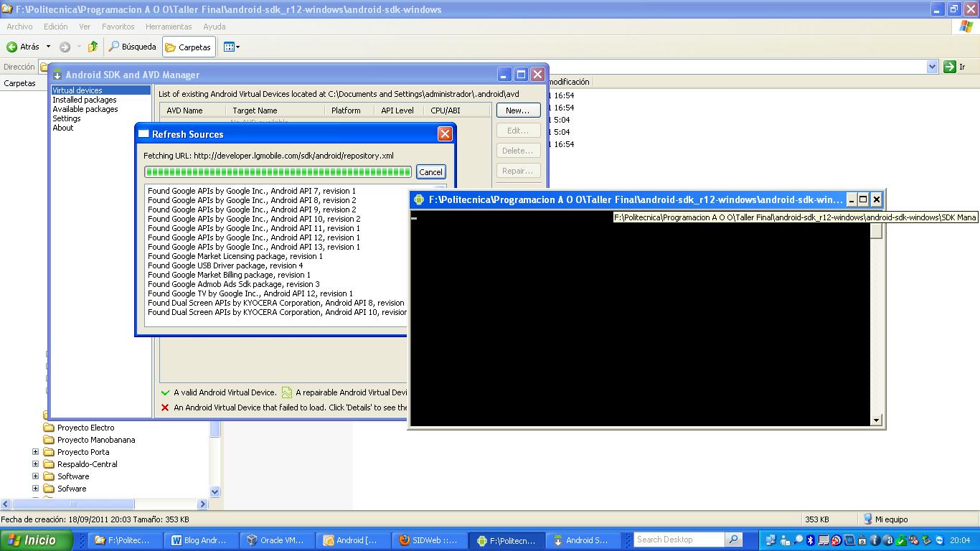Type in the Search Desktop field
Viewport: 980px width, 551px height.
(x=679, y=540)
